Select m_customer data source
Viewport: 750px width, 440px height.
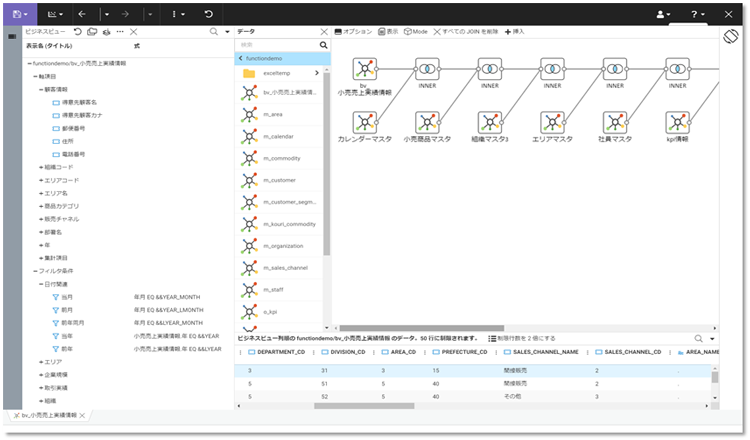pos(279,180)
